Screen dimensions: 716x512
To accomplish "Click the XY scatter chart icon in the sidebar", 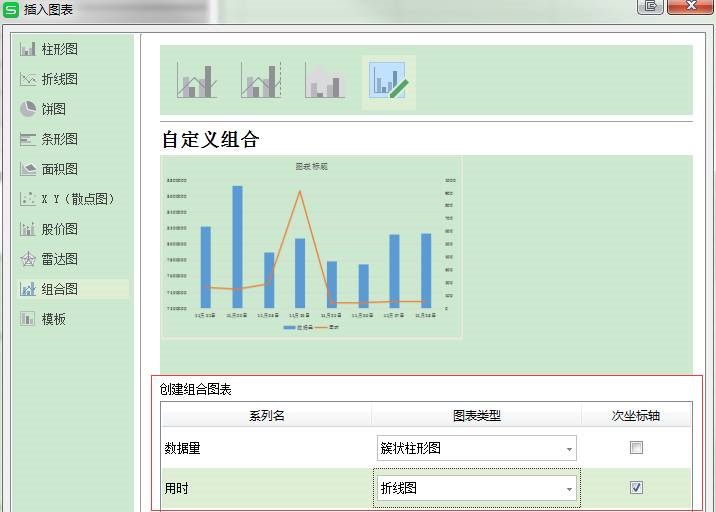I will pos(28,199).
